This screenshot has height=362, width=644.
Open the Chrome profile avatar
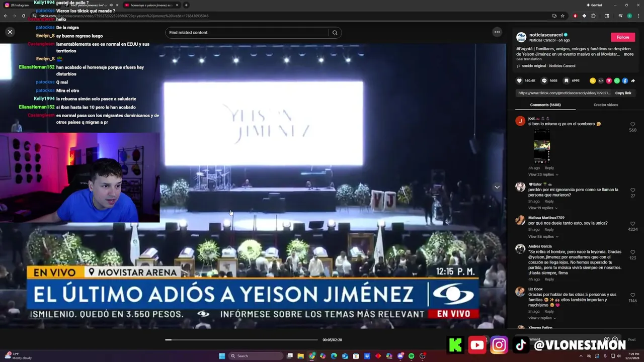point(629,16)
